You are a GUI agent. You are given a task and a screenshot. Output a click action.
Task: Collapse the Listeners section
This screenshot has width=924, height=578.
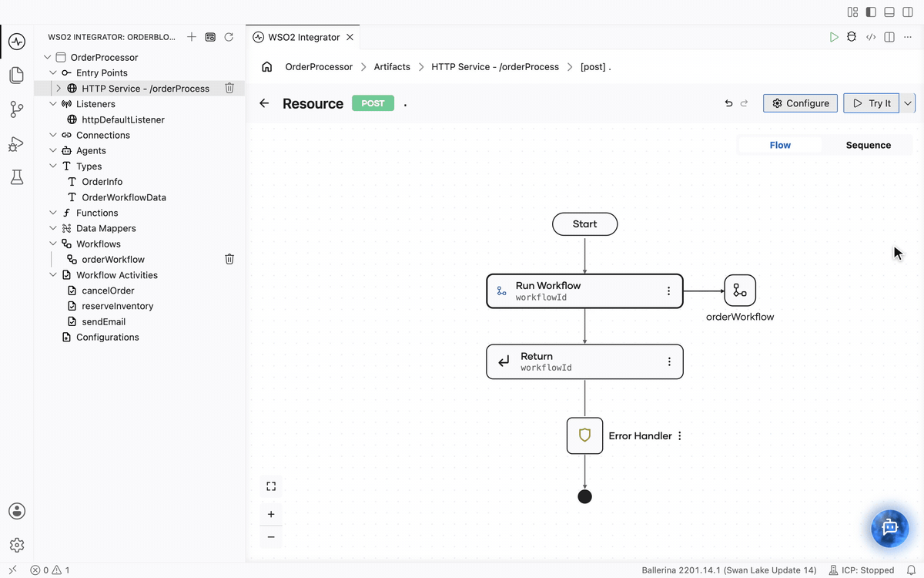coord(53,104)
